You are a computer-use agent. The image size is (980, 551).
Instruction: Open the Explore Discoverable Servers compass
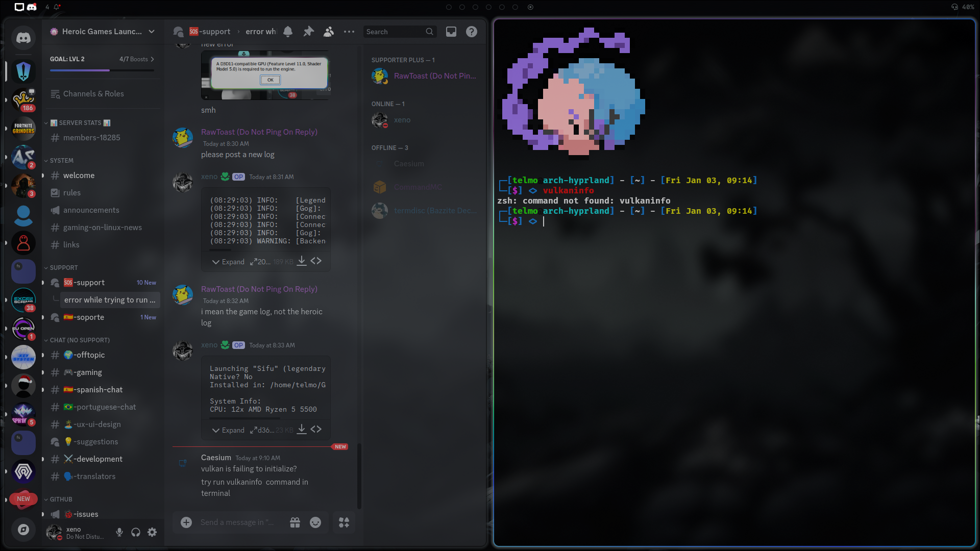click(x=23, y=530)
